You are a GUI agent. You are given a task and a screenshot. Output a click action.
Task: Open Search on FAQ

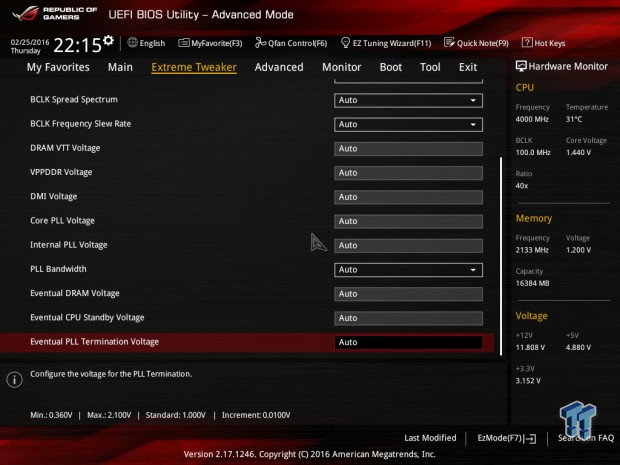(x=586, y=438)
